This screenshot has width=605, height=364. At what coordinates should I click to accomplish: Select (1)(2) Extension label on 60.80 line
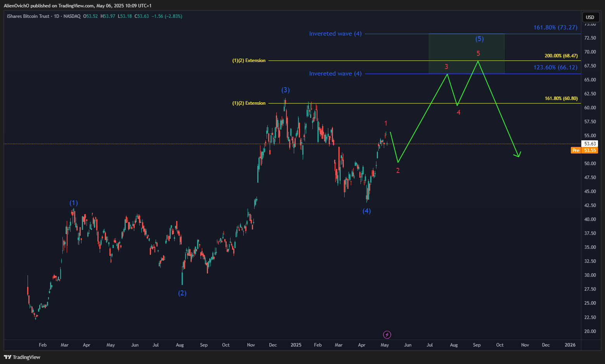[249, 103]
